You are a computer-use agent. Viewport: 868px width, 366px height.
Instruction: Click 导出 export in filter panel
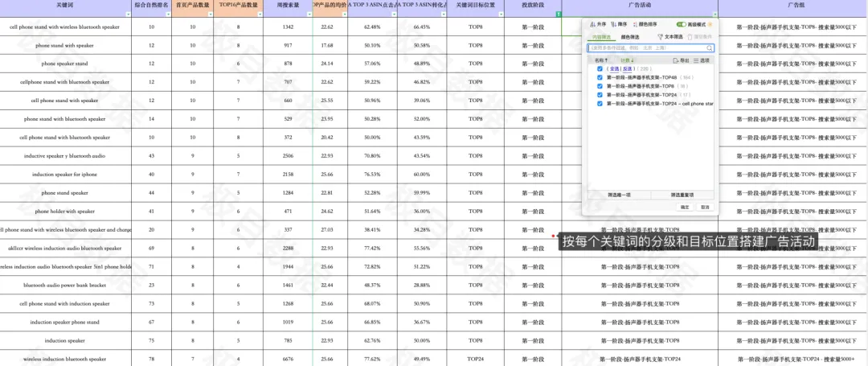(x=682, y=60)
